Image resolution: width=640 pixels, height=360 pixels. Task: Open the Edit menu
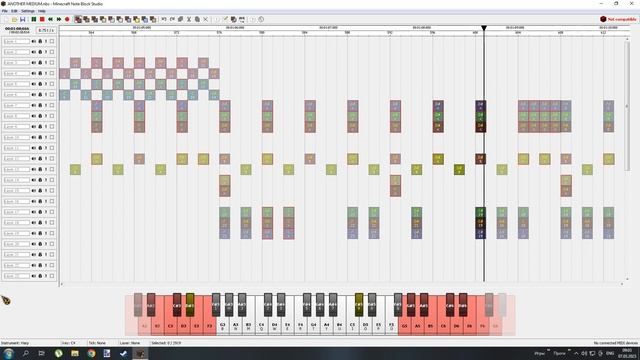point(14,11)
